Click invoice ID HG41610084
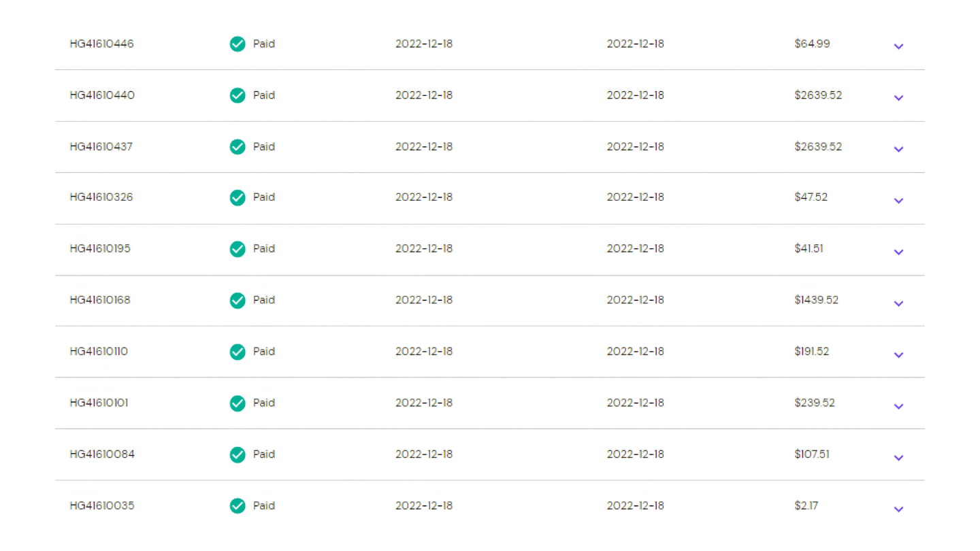The image size is (980, 551). [102, 454]
